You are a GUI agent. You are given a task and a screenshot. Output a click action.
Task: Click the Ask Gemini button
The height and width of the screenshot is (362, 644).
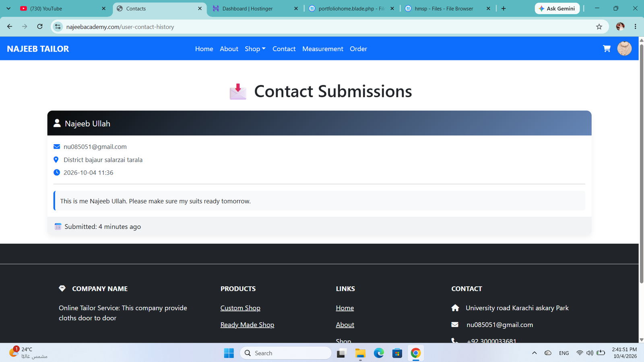pyautogui.click(x=557, y=8)
